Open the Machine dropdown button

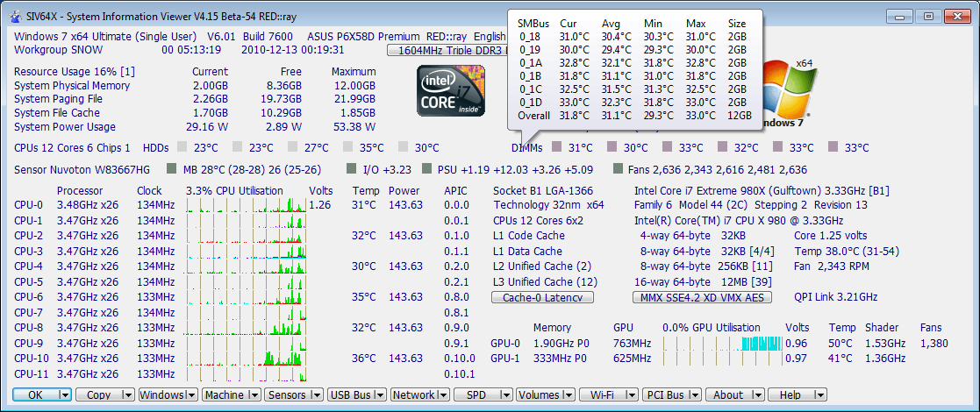tap(232, 394)
